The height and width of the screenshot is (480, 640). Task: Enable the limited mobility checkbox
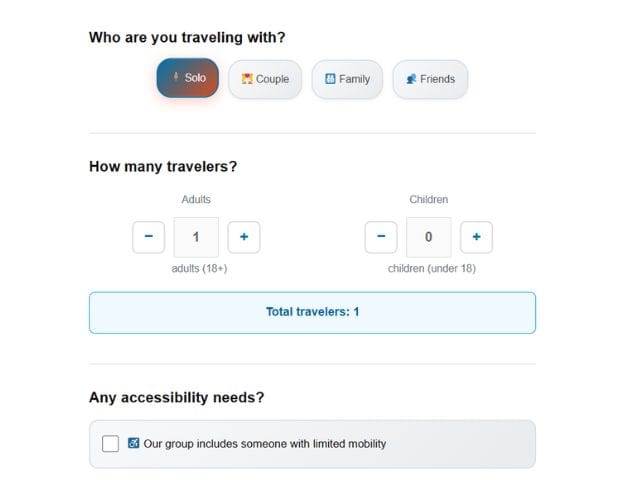pyautogui.click(x=110, y=443)
